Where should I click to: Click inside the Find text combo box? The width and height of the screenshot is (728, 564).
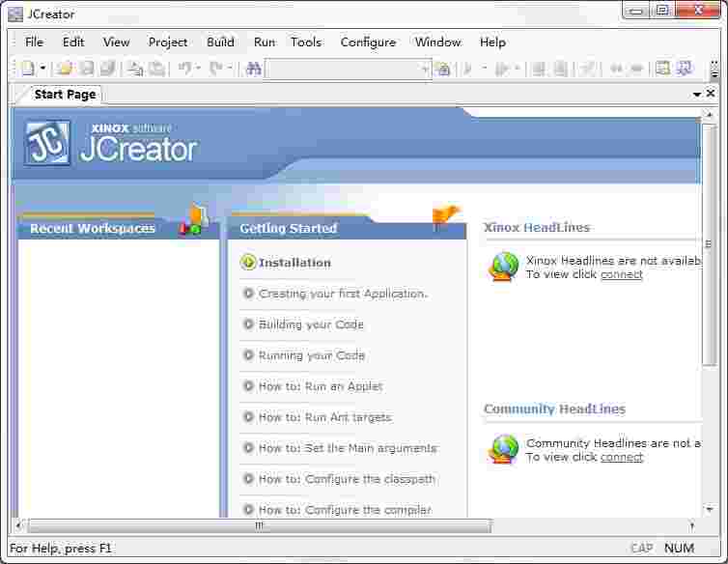pyautogui.click(x=343, y=70)
